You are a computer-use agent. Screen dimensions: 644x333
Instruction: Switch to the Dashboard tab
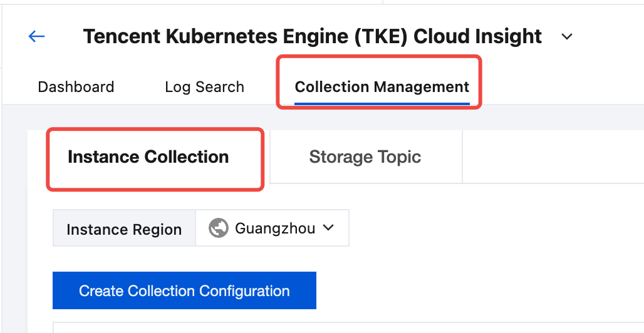pyautogui.click(x=76, y=87)
